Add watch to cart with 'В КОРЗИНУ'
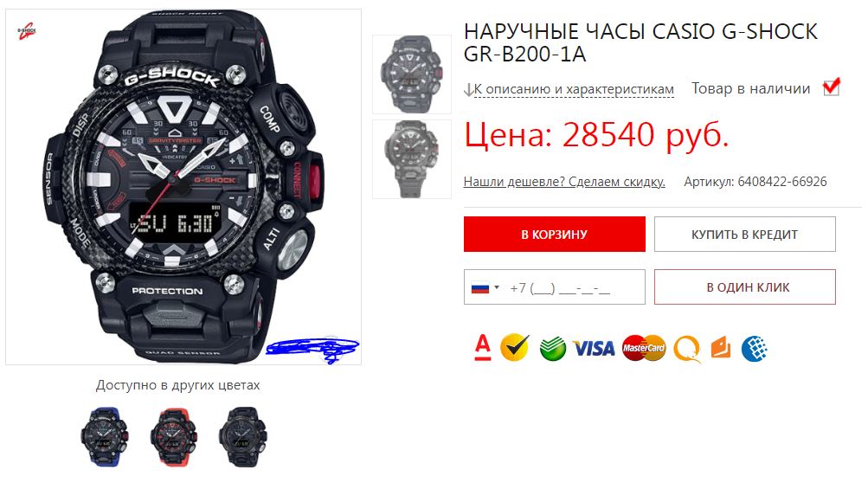 [554, 234]
